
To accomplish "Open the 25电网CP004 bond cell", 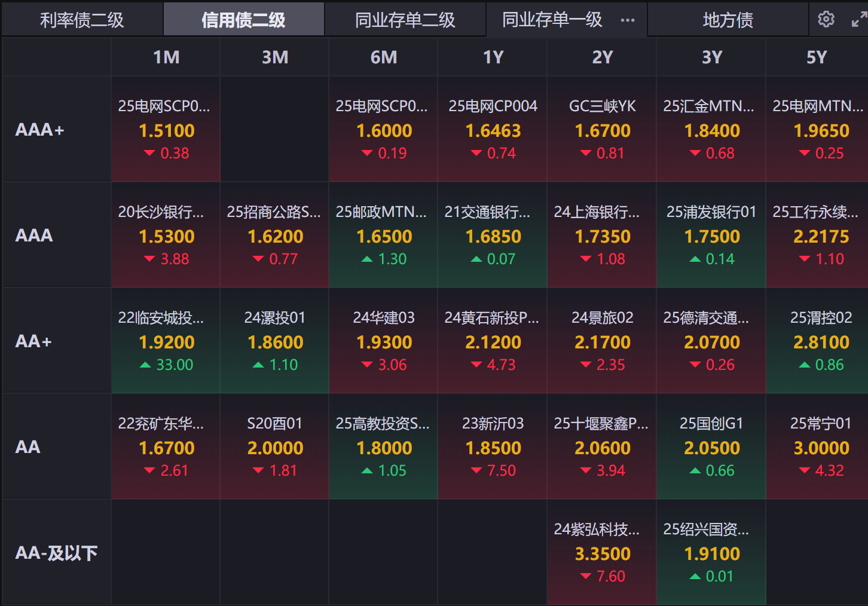I will pyautogui.click(x=493, y=130).
